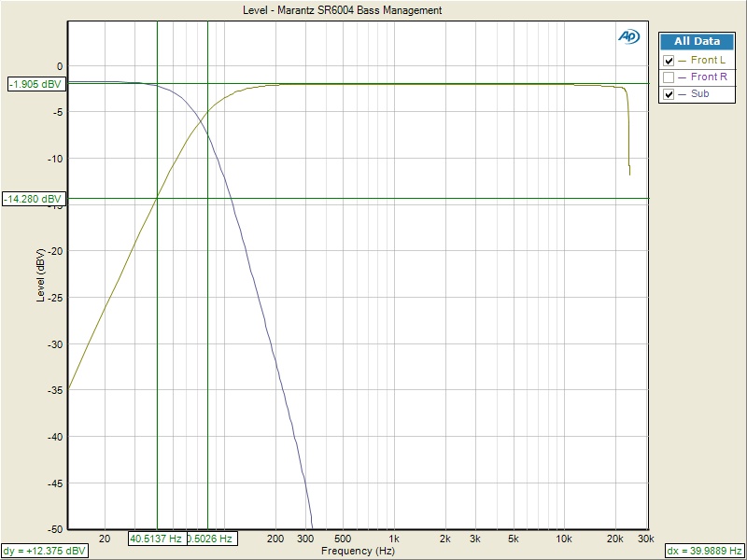Click the dx = 39.9889 Hz delta readout
This screenshot has height=560, width=747.
click(x=704, y=551)
